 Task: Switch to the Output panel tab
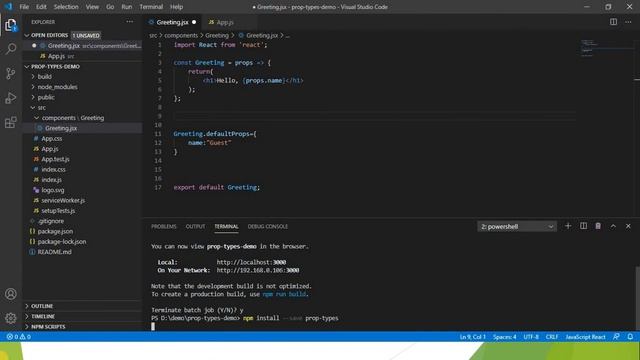tap(196, 227)
